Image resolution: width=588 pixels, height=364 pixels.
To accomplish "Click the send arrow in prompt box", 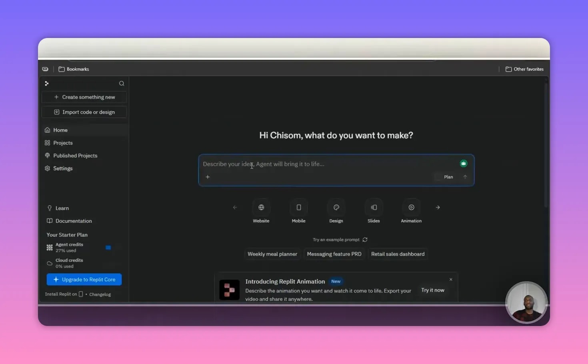I will [465, 177].
